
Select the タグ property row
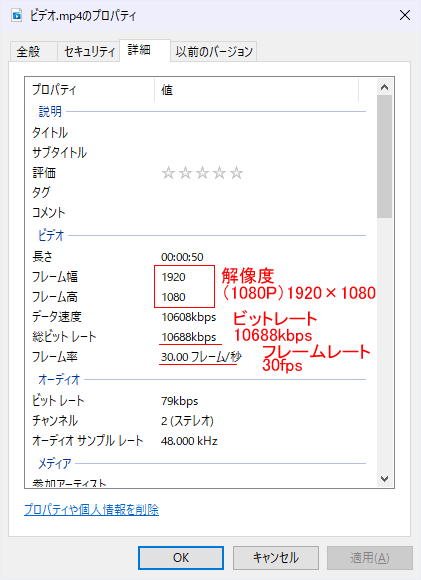(199, 193)
